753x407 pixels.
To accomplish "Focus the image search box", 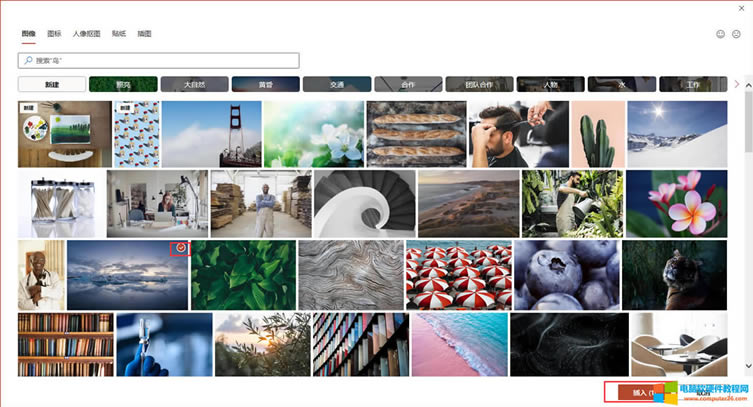I will pos(158,60).
